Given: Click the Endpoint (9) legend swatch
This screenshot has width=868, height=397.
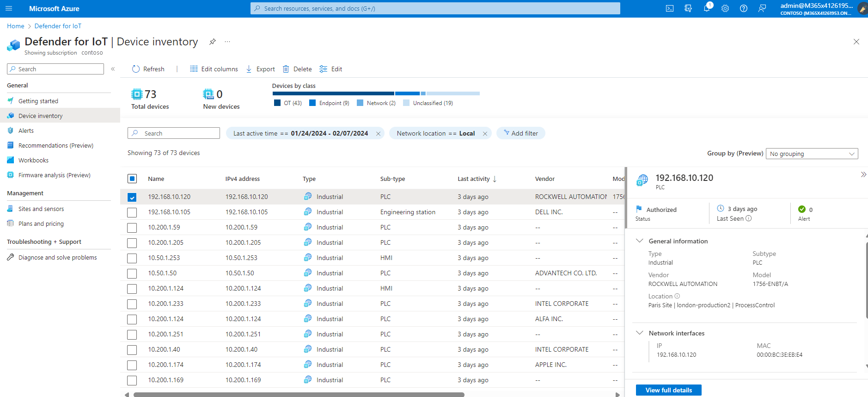Looking at the screenshot, I should 312,103.
